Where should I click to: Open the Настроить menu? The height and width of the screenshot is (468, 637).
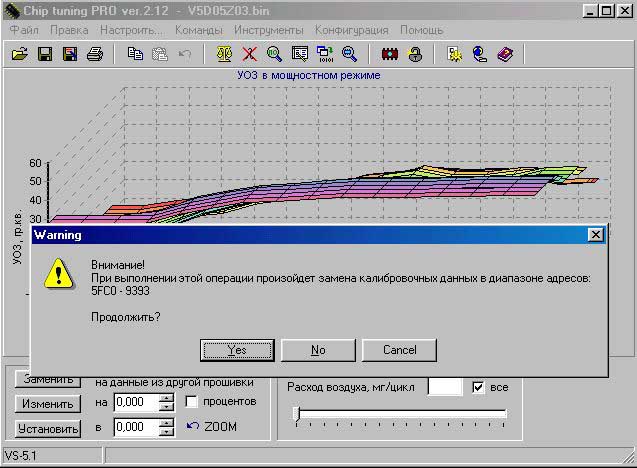pos(132,30)
